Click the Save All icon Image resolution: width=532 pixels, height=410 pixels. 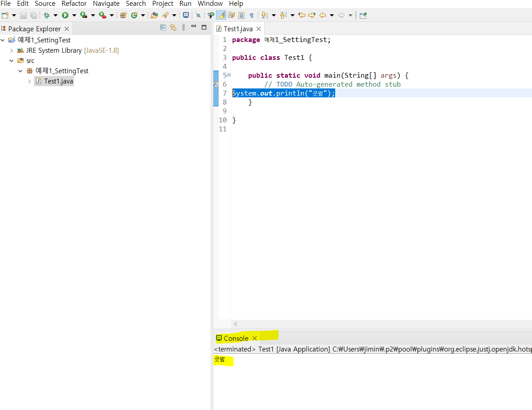click(33, 15)
